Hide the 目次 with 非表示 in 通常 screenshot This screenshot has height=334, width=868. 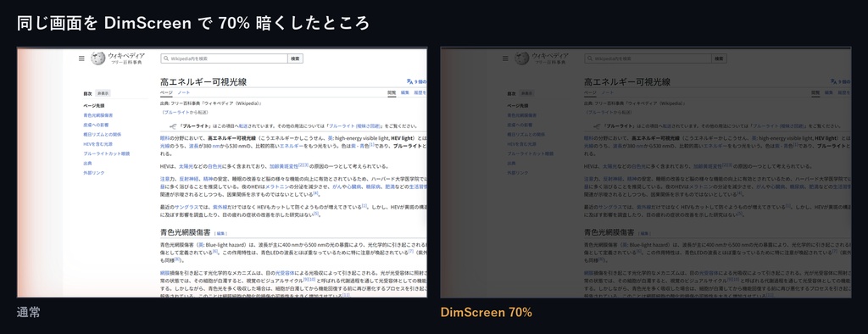pos(103,93)
